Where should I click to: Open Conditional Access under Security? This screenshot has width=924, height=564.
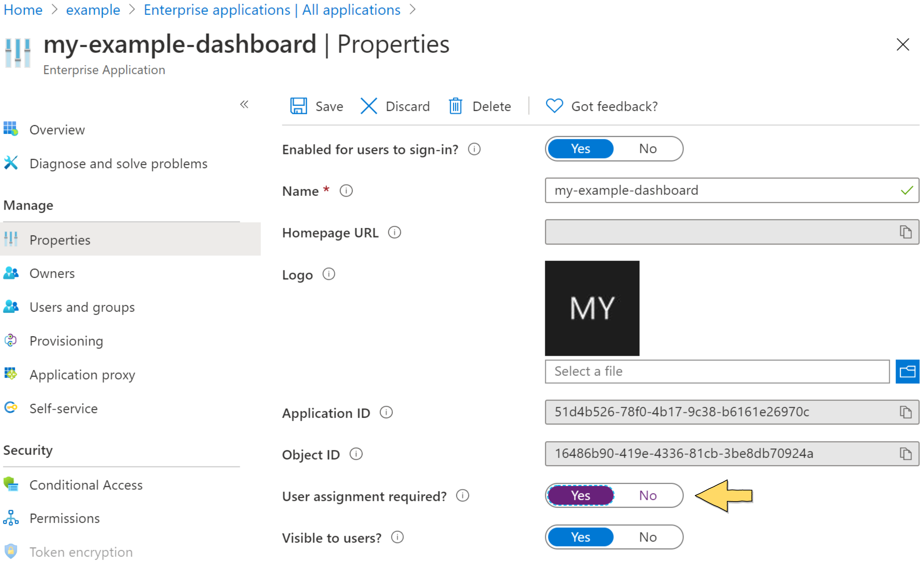click(86, 484)
